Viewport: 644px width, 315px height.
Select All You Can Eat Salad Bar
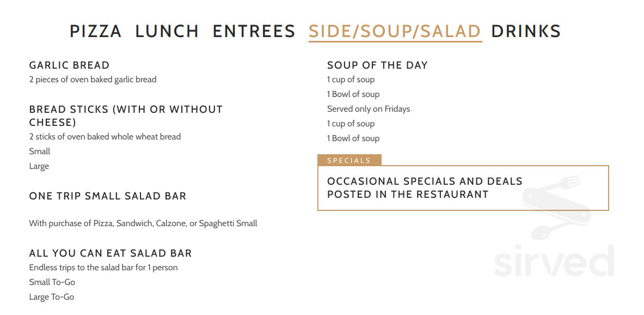click(111, 253)
